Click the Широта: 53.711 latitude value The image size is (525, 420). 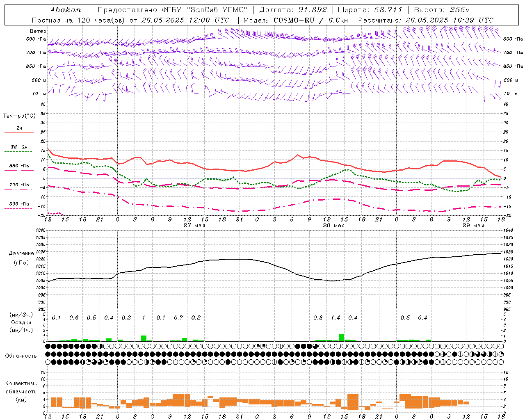[x=370, y=10]
